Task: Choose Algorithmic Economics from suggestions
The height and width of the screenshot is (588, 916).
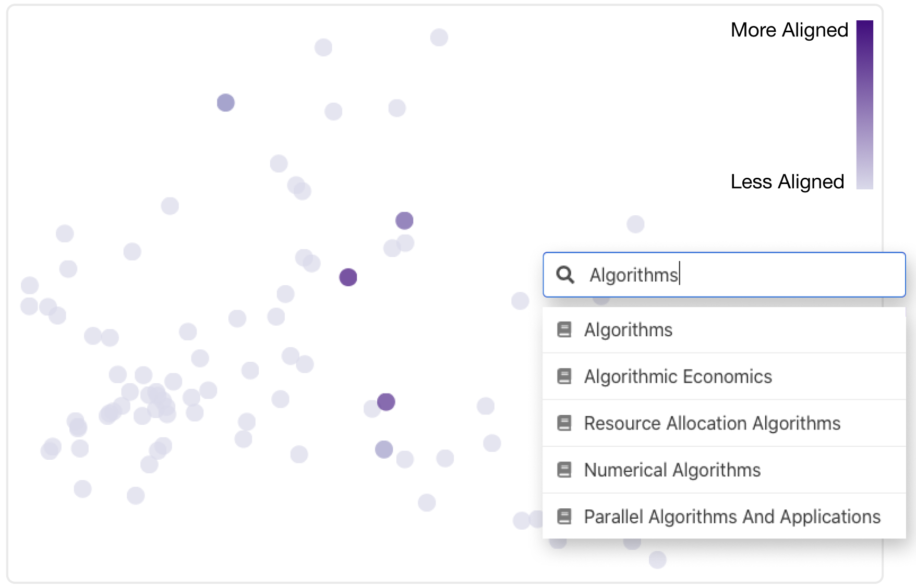Action: point(724,376)
